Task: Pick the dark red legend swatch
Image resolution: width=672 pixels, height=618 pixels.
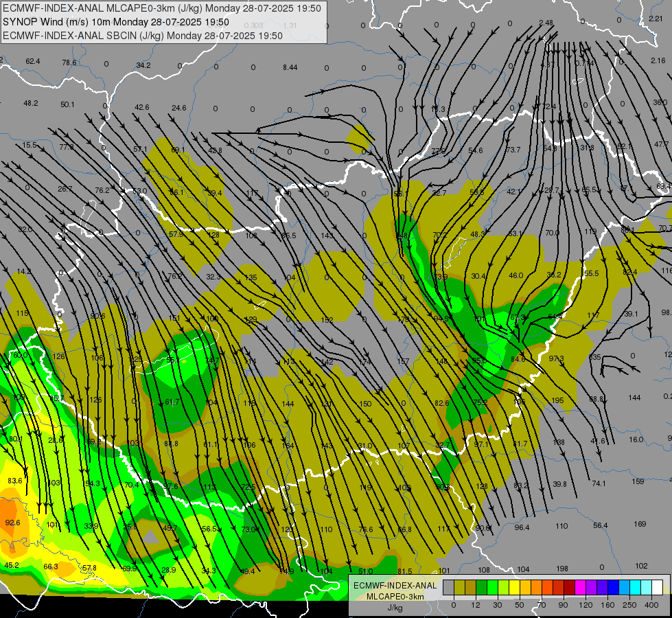Action: [570, 587]
